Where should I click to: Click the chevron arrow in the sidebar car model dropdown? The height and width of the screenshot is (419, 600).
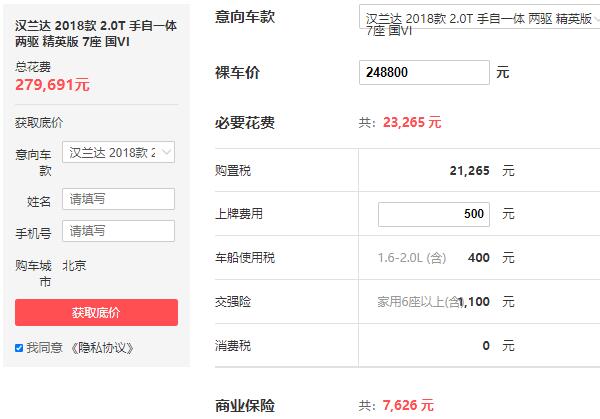click(x=166, y=152)
